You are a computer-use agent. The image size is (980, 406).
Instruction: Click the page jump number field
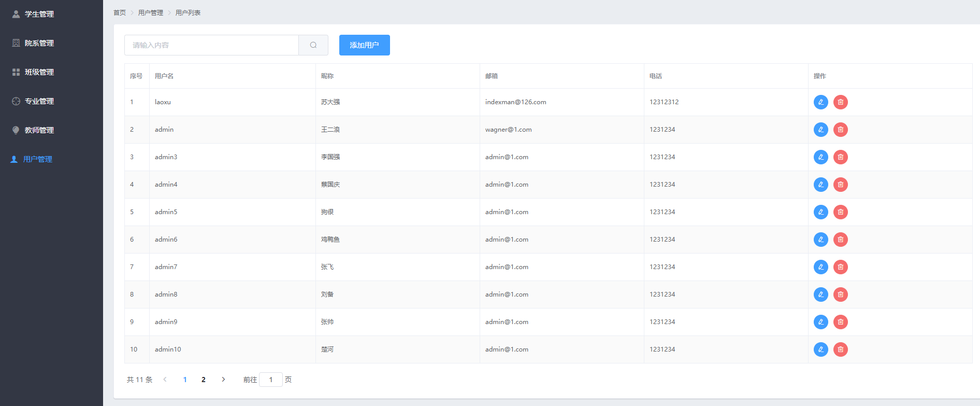[x=271, y=380]
